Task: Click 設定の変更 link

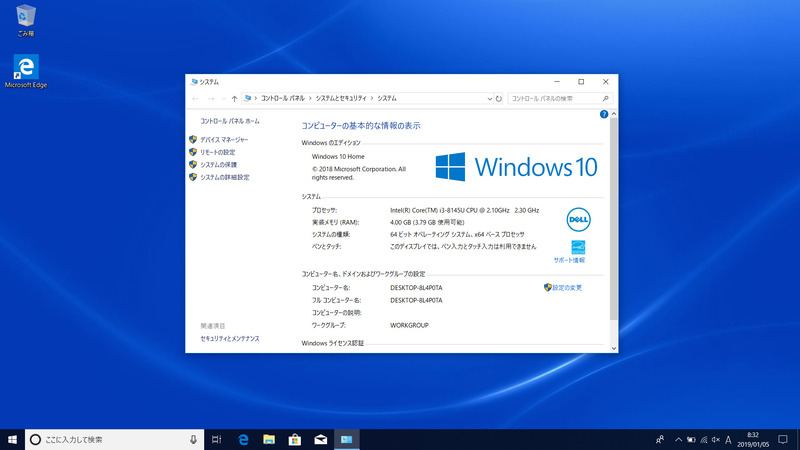Action: click(x=567, y=288)
